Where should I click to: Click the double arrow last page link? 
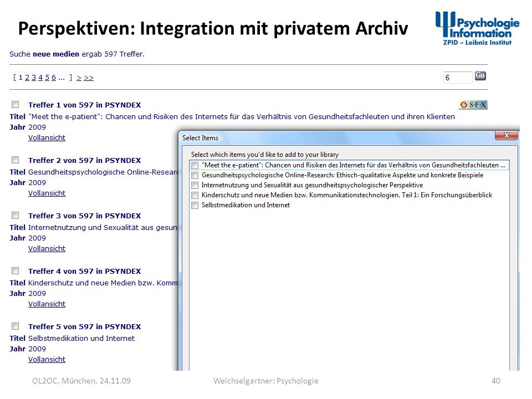pyautogui.click(x=89, y=78)
